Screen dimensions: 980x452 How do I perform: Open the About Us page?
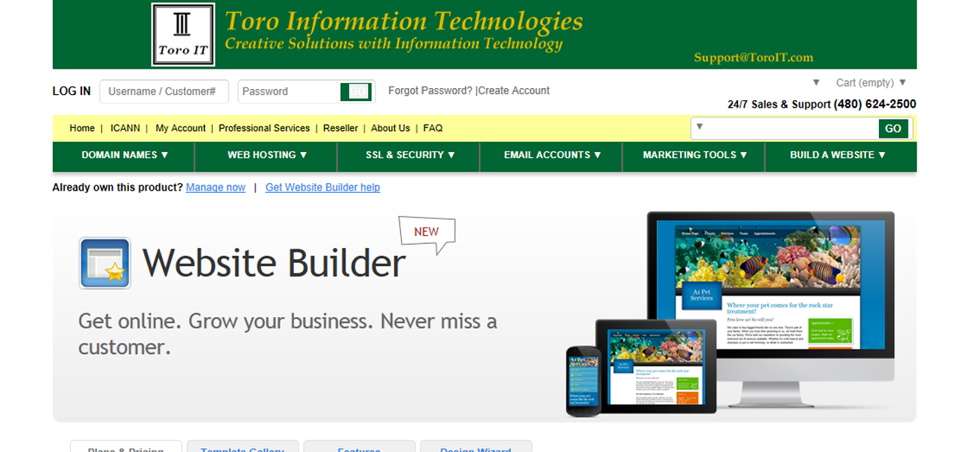click(x=390, y=128)
